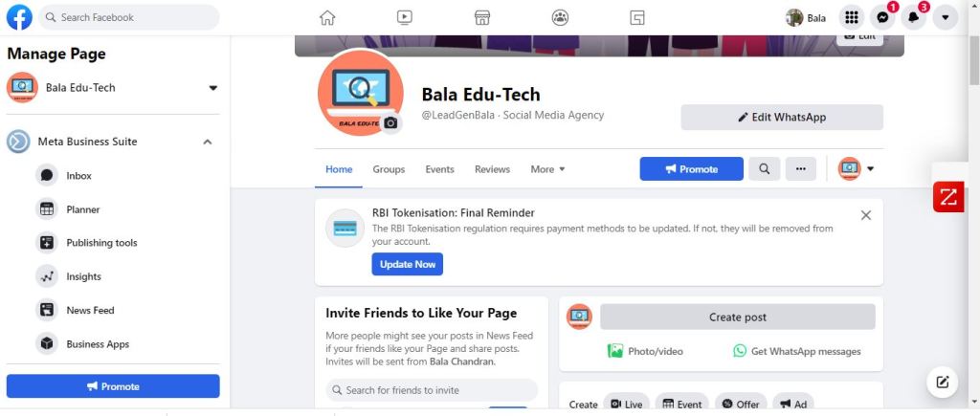Collapse the Meta Business Suite section
The image size is (980, 416).
[x=208, y=142]
